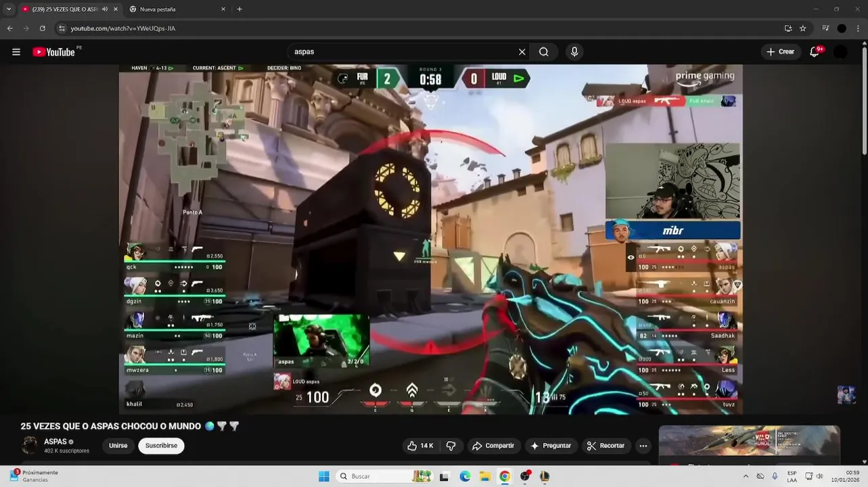Image resolution: width=868 pixels, height=487 pixels.
Task: Toggle system microphone in the tray
Action: 775,476
